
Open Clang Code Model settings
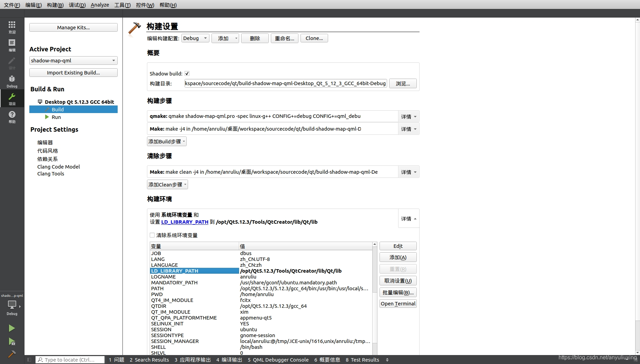(x=58, y=167)
